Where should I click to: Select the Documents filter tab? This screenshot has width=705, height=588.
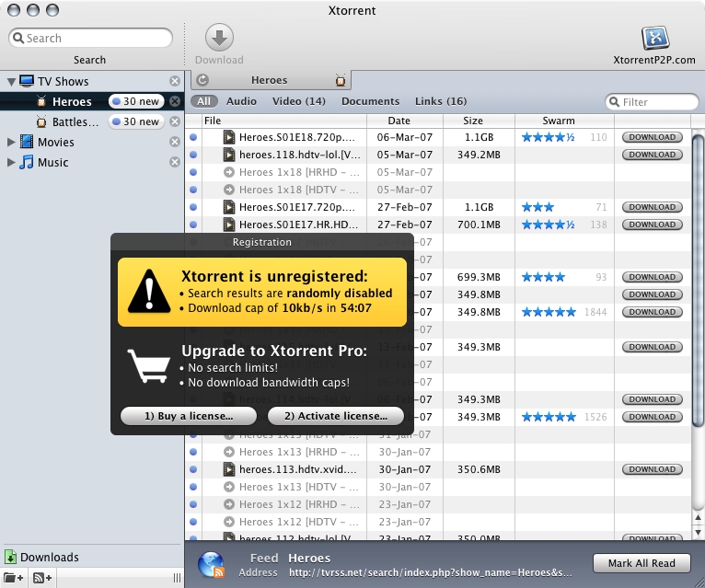tap(371, 101)
